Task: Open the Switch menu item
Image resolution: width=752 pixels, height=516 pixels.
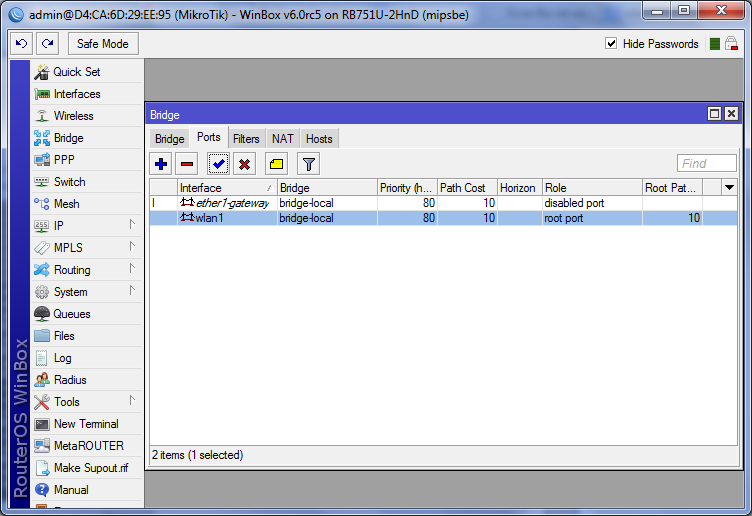Action: (87, 182)
